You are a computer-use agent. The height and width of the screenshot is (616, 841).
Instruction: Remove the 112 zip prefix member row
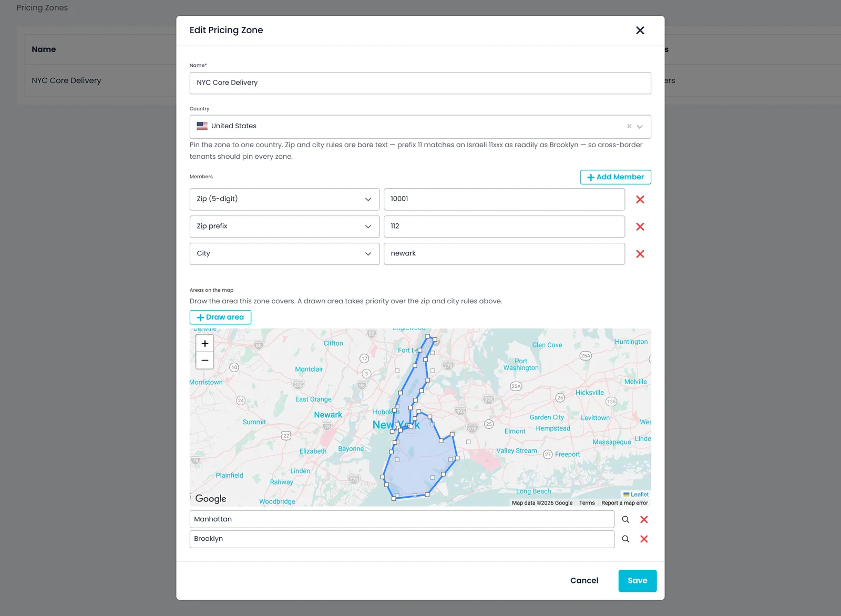(x=640, y=227)
